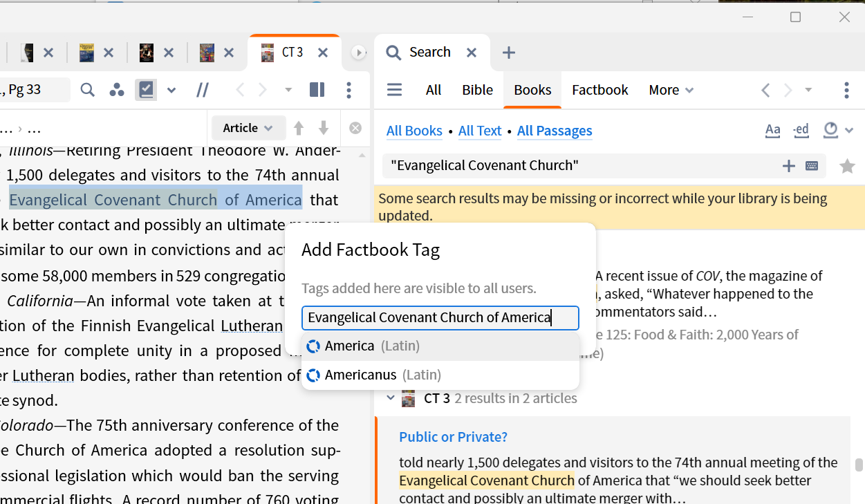Viewport: 865px width, 504px height.
Task: Jump to next article with down arrow
Action: click(x=323, y=128)
